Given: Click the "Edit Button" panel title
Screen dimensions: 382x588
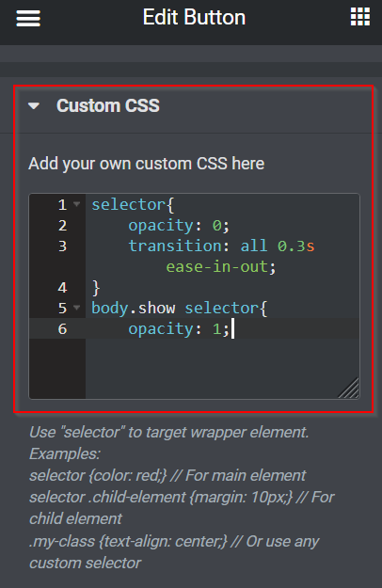Looking at the screenshot, I should point(194,17).
